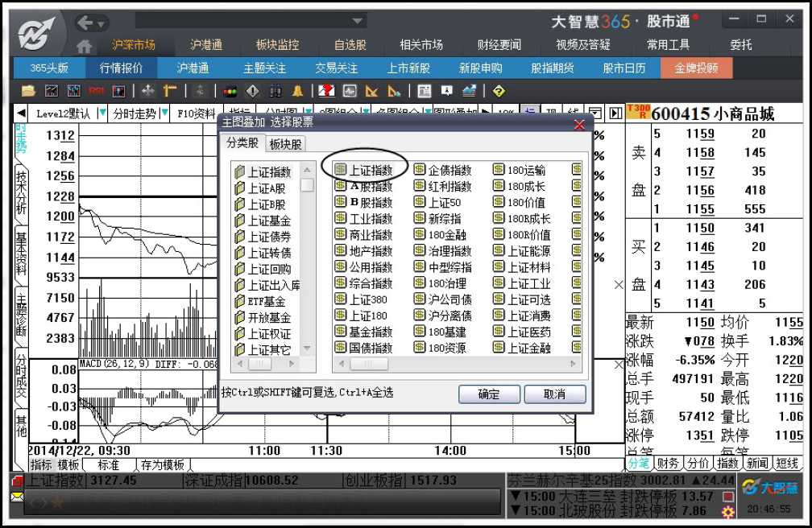Click the first yellow triangle ruler icon

point(372,92)
